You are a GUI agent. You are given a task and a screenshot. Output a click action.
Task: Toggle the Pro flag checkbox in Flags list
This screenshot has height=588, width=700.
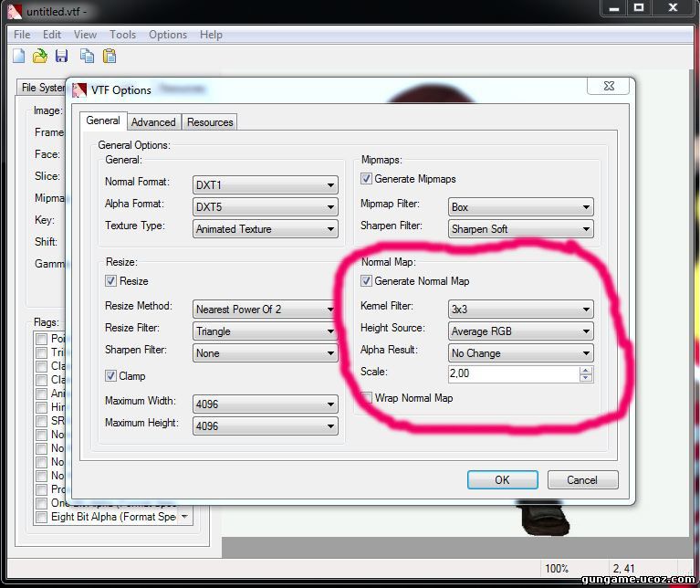[x=41, y=489]
